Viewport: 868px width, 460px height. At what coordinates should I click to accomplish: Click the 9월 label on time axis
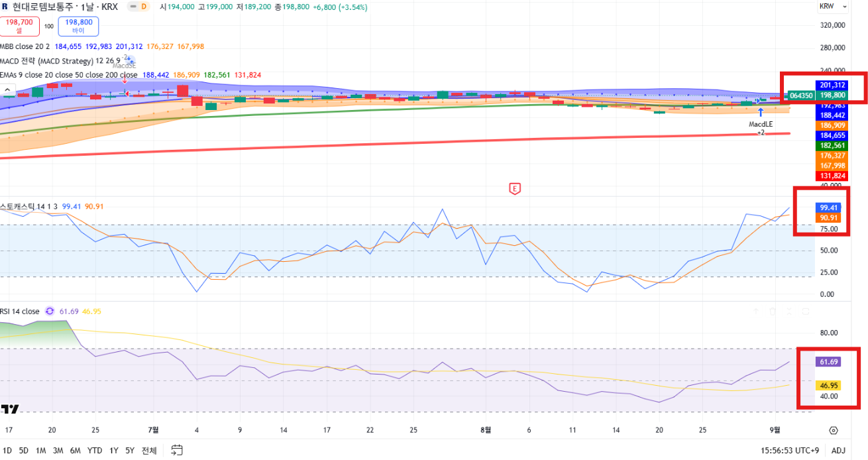pyautogui.click(x=775, y=430)
